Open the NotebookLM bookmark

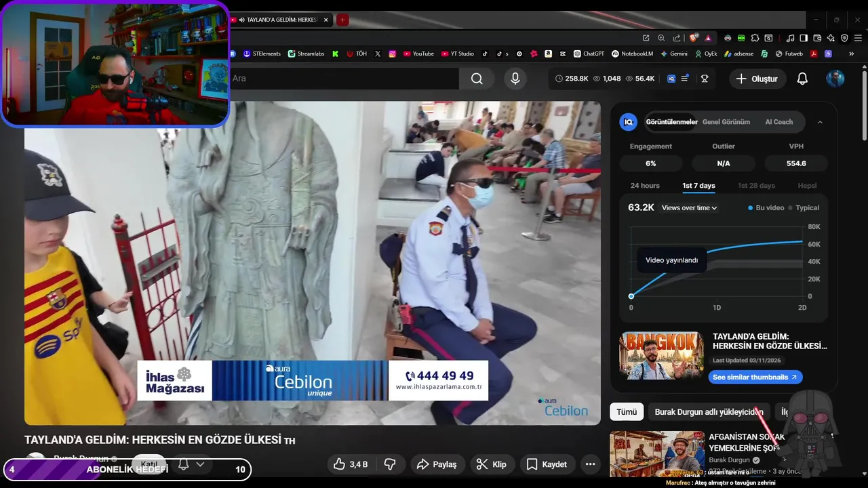click(632, 54)
